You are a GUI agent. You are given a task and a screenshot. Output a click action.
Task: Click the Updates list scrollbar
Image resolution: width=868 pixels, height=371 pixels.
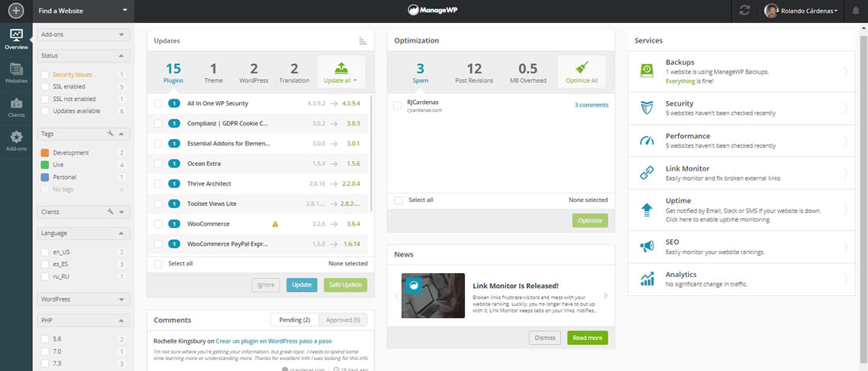click(x=371, y=154)
